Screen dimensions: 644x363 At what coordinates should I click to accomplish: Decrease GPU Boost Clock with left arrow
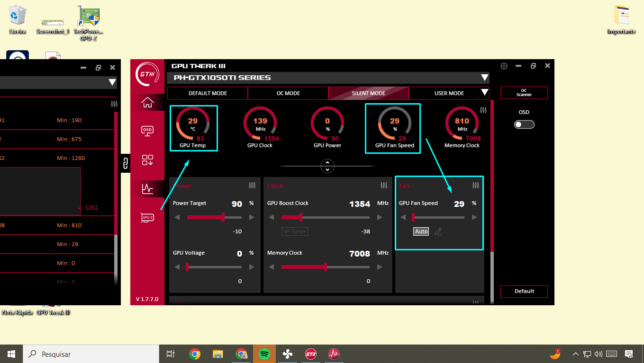[272, 217]
